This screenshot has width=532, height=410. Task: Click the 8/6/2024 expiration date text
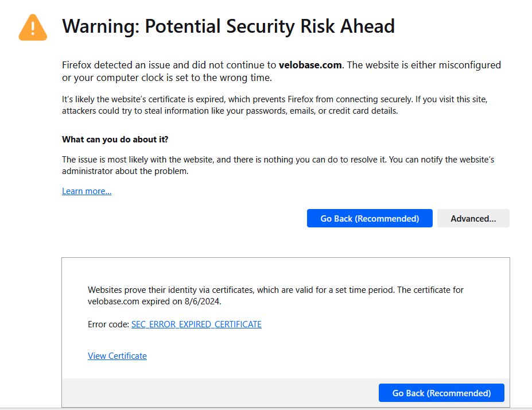pyautogui.click(x=202, y=301)
